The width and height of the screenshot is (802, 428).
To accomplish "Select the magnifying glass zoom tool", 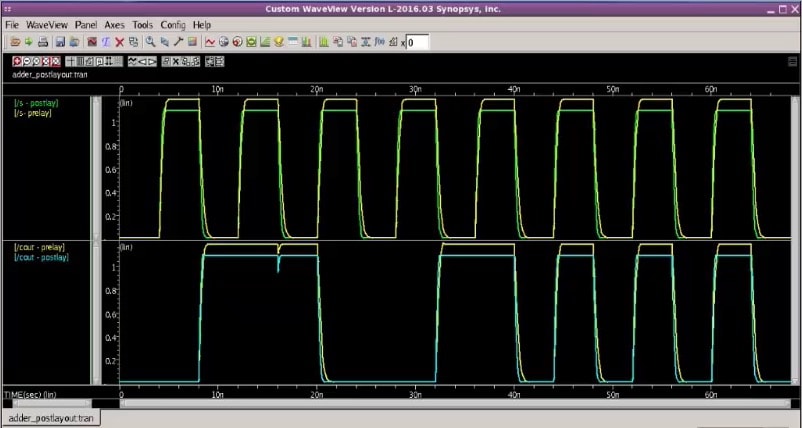I will click(x=149, y=42).
